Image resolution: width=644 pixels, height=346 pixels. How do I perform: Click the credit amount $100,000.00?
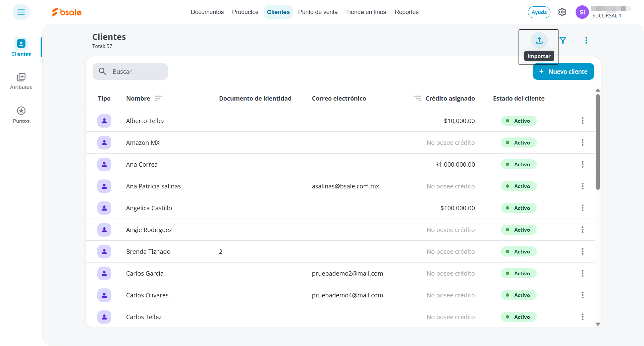pyautogui.click(x=458, y=208)
